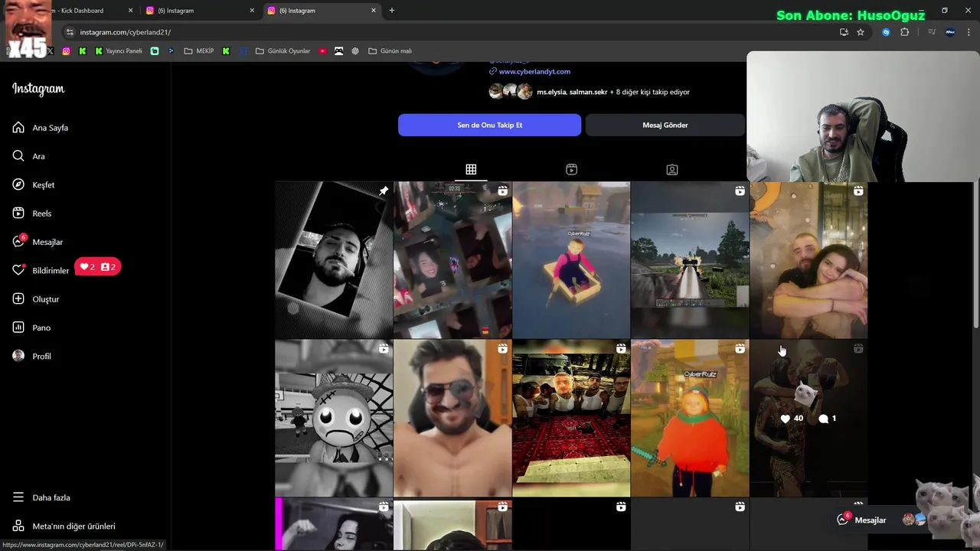Click the install app icon in address bar
Screen dimensions: 980x551
(844, 32)
